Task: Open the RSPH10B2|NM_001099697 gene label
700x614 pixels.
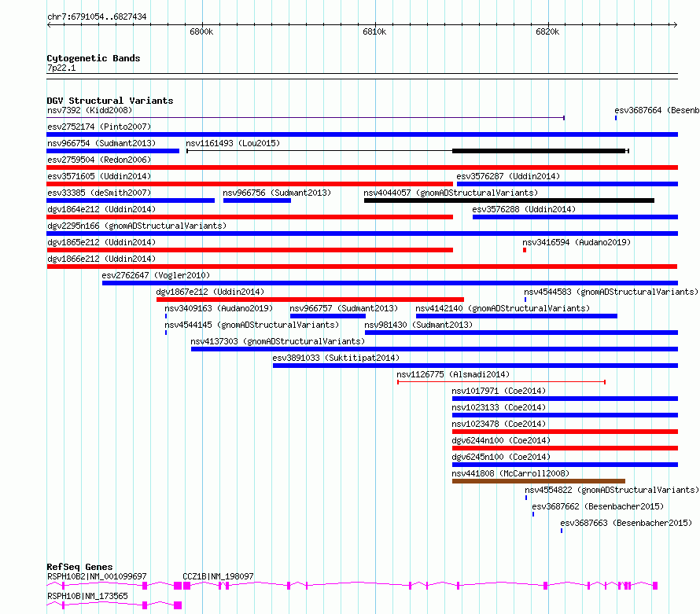Action: [97, 576]
